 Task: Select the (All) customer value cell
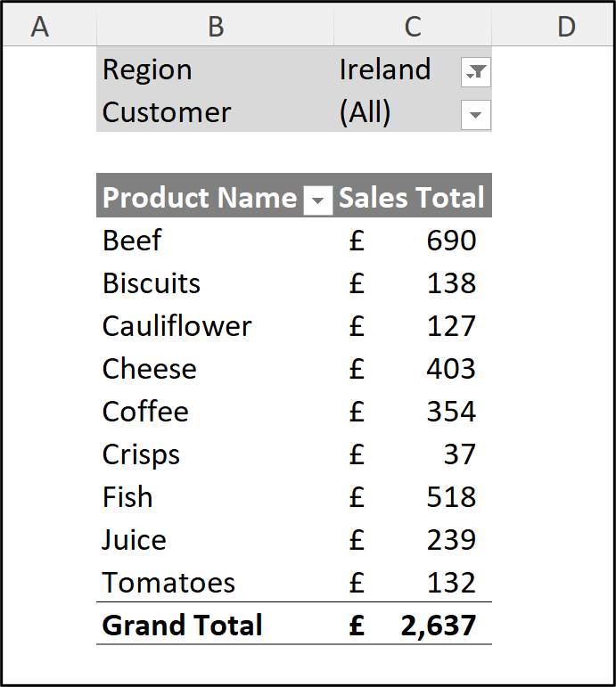365,112
